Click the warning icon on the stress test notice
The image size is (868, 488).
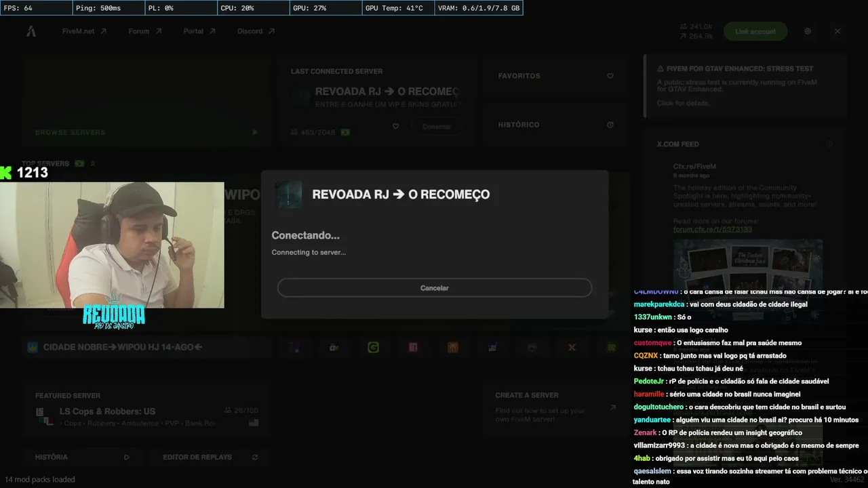[x=660, y=68]
